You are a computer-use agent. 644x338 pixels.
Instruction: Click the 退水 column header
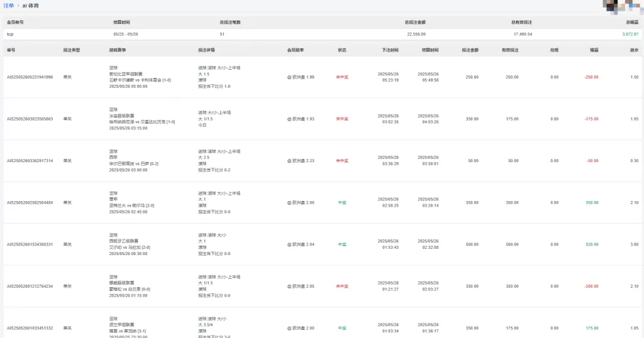coord(635,50)
